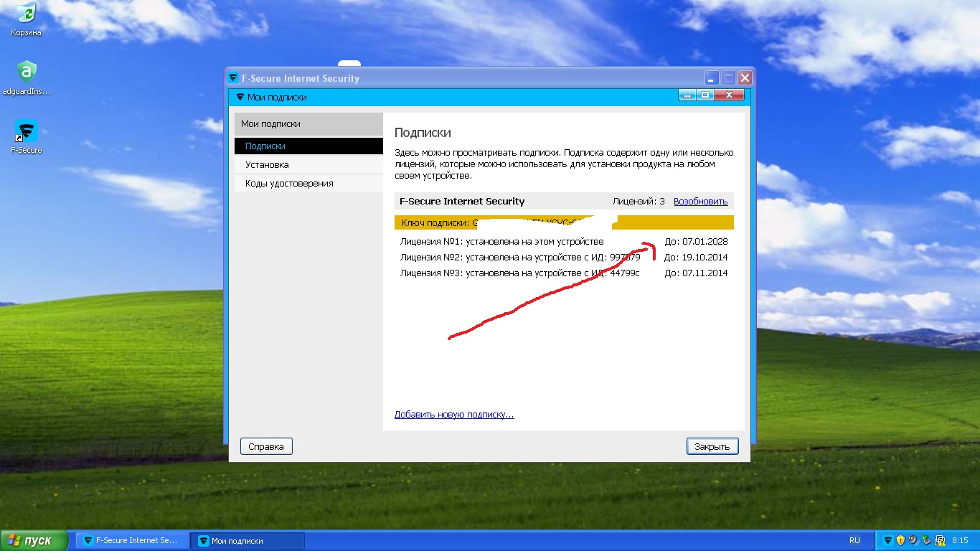980x551 pixels.
Task: Select the Лицензия №2 row text
Action: click(x=520, y=258)
